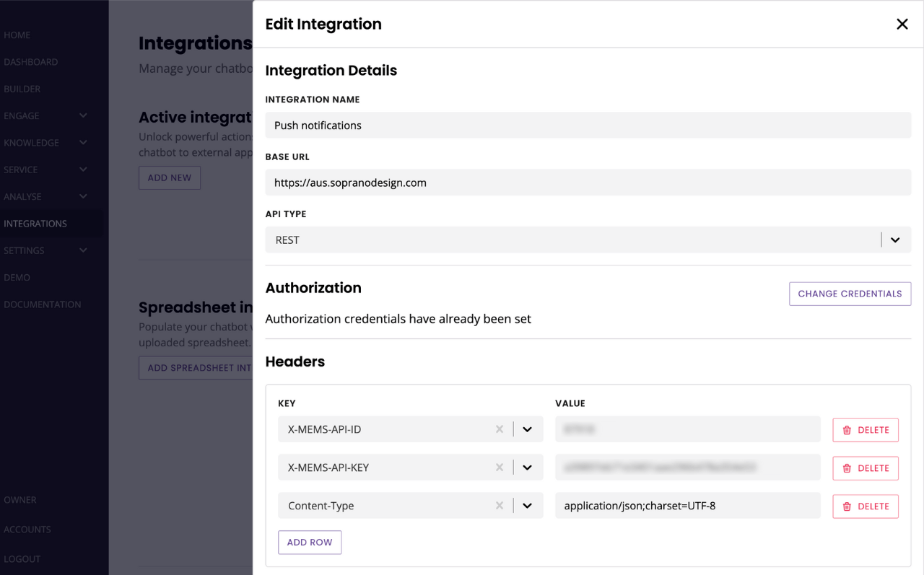This screenshot has height=575, width=924.
Task: Click the CHANGE CREDENTIALS button
Action: tap(850, 294)
